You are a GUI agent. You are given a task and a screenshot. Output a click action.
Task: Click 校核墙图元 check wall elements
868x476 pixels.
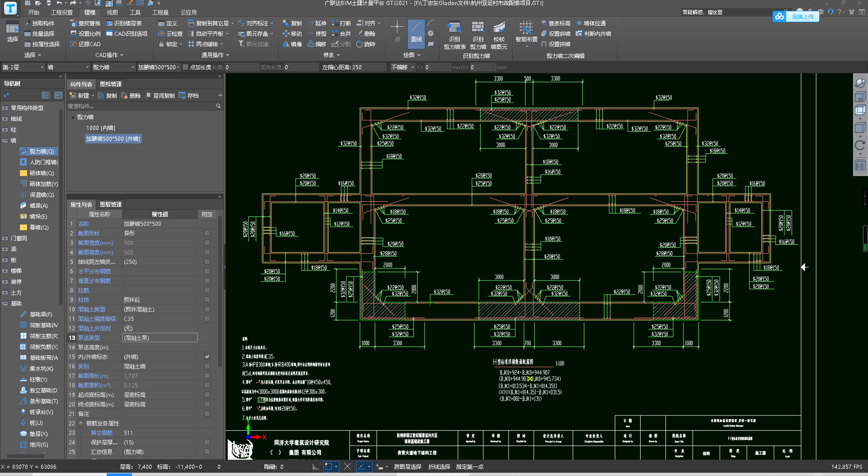tap(499, 35)
